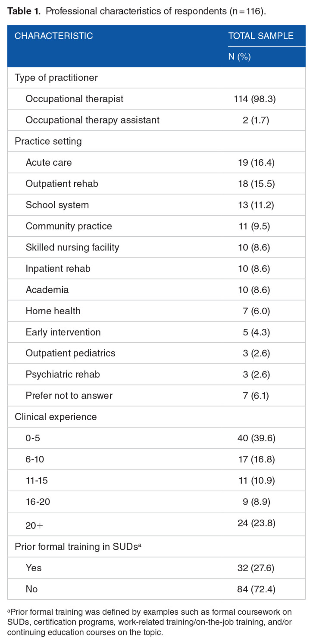Viewport: 313px width, 644px height.
Task: Click the Type of practitioner section row
Action: point(56,77)
